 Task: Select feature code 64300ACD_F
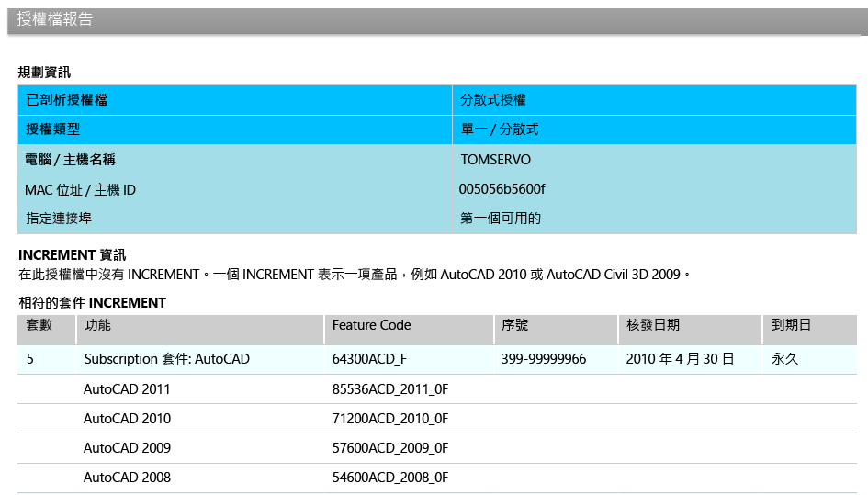369,359
